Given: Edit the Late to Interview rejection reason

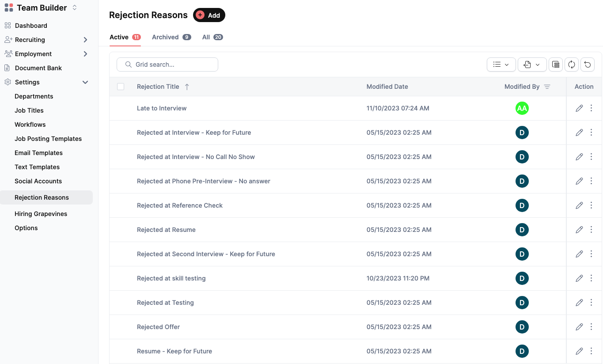Looking at the screenshot, I should (x=579, y=108).
